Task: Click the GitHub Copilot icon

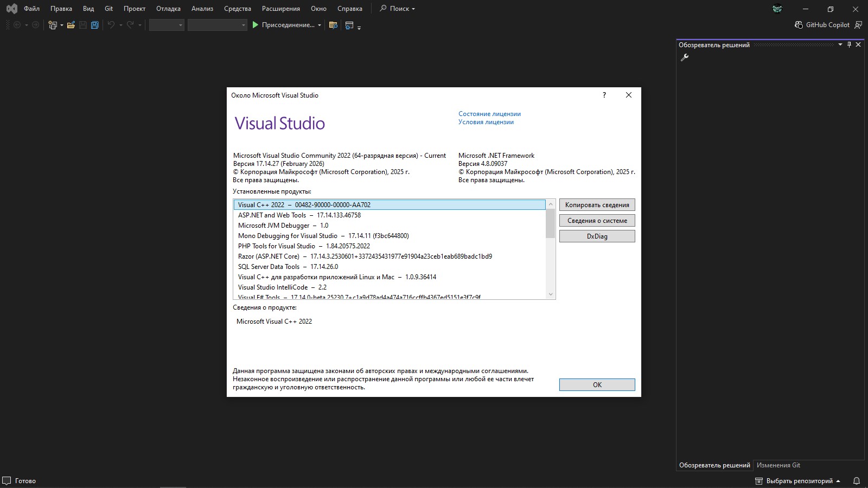Action: pos(799,24)
